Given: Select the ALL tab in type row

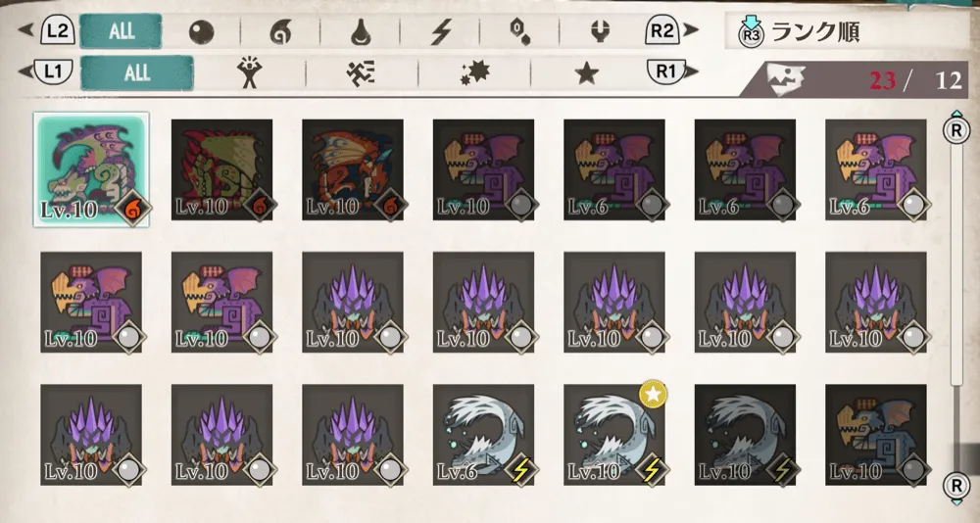Looking at the screenshot, I should point(137,72).
